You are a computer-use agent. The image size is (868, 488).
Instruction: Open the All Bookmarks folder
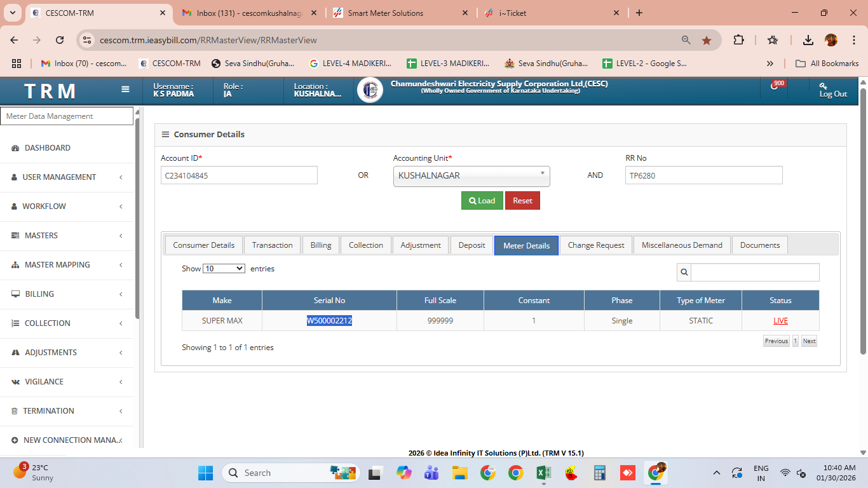coord(827,64)
